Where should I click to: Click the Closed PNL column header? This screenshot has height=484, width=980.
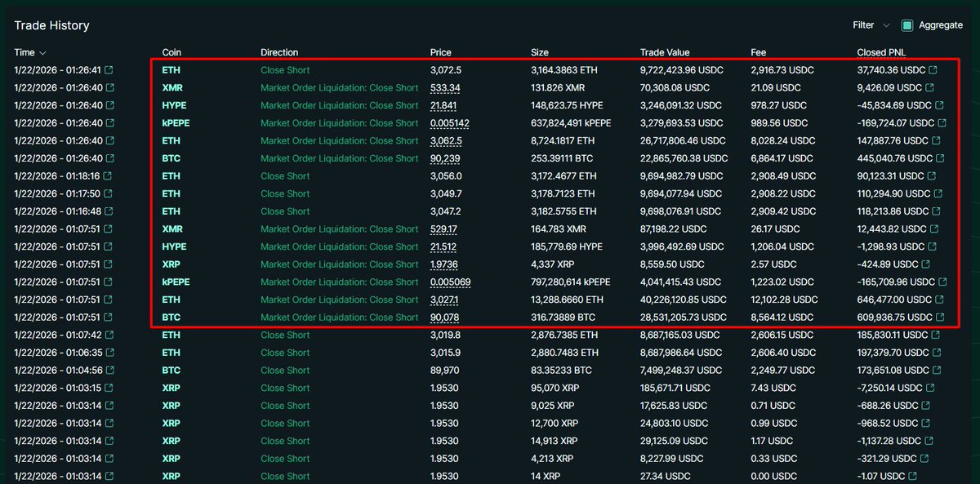coord(883,52)
